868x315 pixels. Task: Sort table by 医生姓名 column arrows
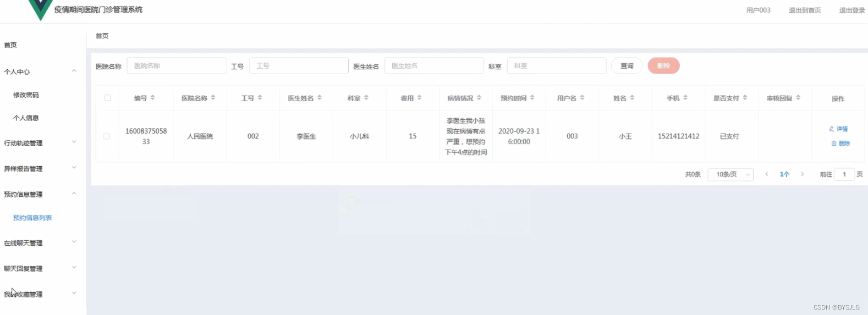[x=319, y=98]
